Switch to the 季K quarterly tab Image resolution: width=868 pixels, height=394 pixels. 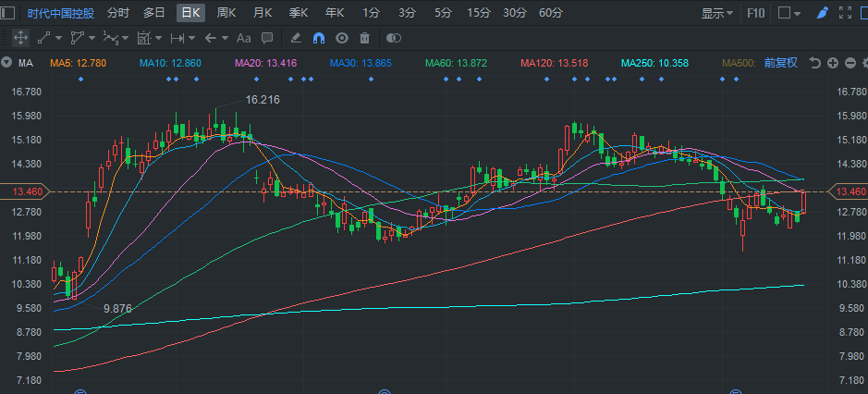point(299,13)
